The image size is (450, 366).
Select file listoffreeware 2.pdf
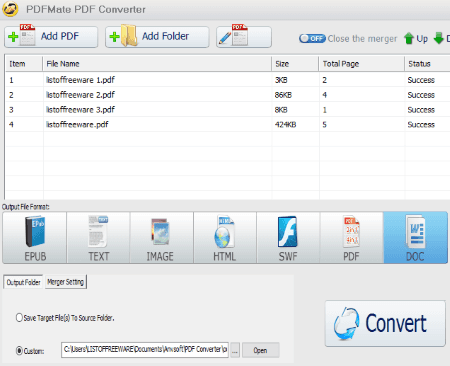[x=80, y=95]
